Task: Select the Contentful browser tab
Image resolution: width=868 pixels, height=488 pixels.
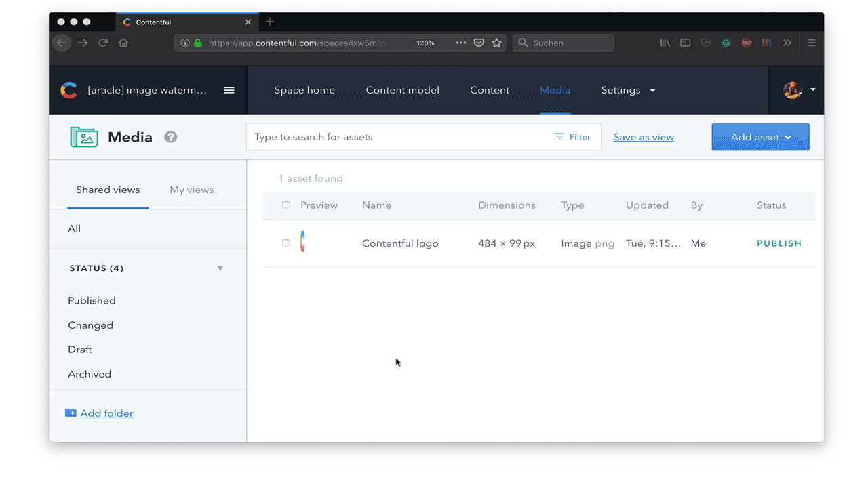Action: 186,22
